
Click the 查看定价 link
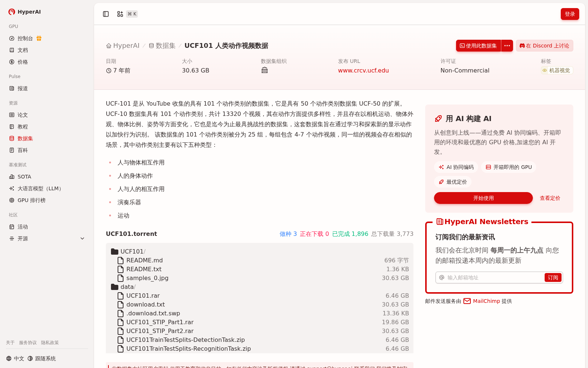[550, 198]
